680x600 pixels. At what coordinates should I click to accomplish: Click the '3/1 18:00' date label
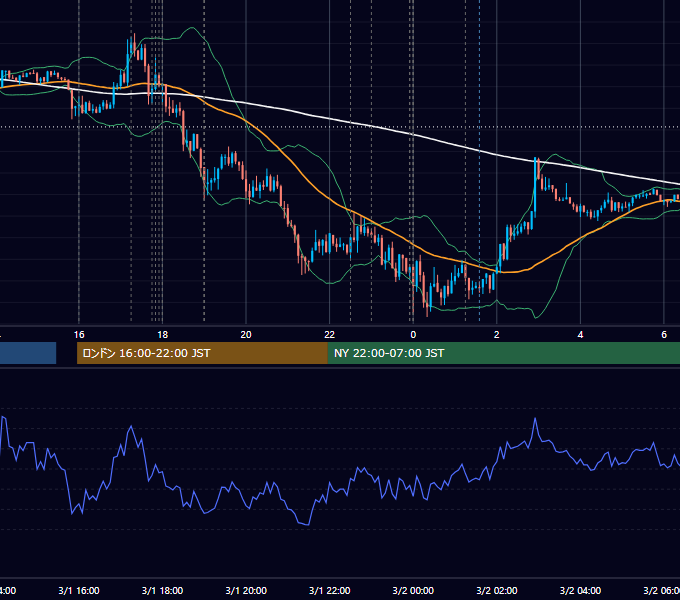point(162,591)
